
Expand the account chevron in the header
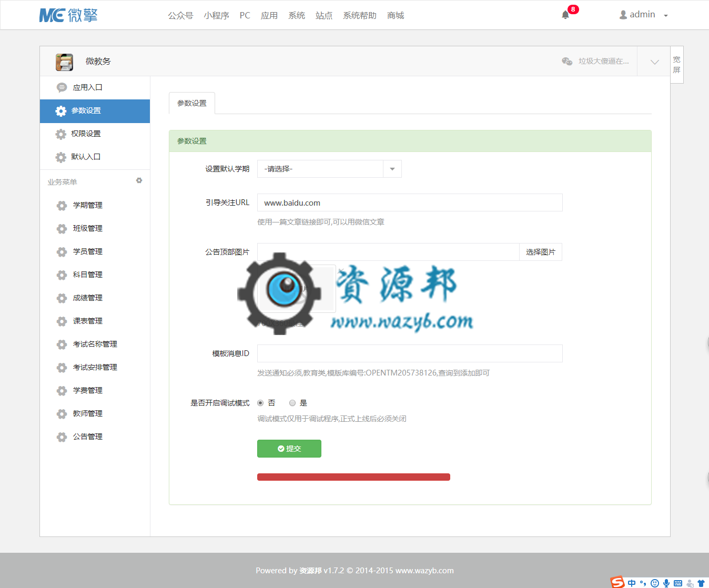pyautogui.click(x=655, y=62)
